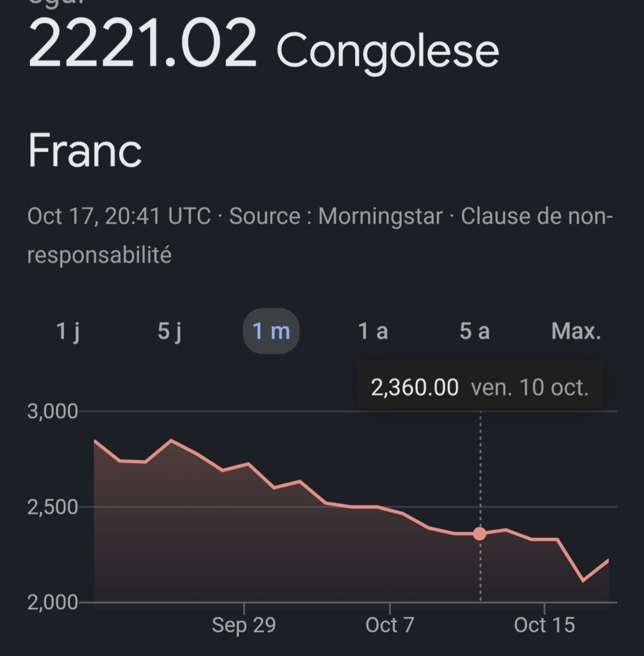The image size is (644, 656).
Task: Click the Oct 17, 20:41 UTC timestamp
Action: coord(119,217)
